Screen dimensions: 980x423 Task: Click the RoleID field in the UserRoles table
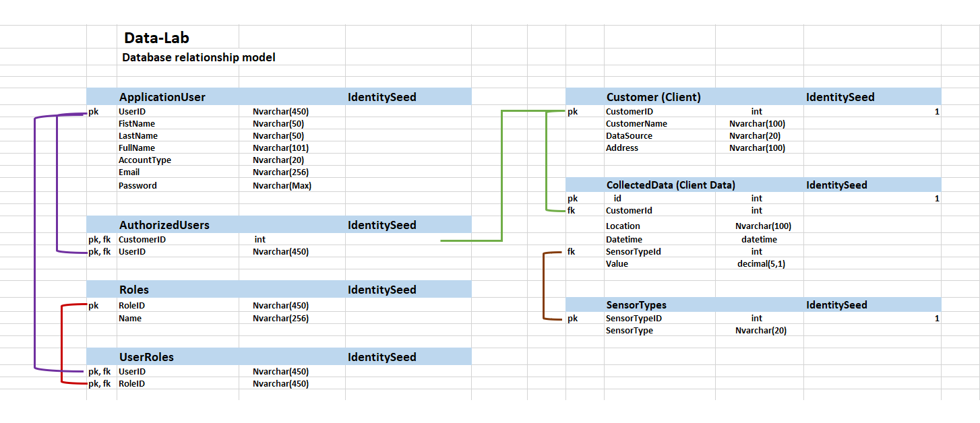click(132, 384)
